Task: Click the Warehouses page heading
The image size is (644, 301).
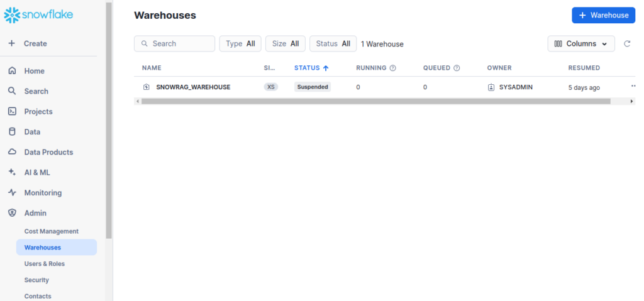Action: coord(165,15)
